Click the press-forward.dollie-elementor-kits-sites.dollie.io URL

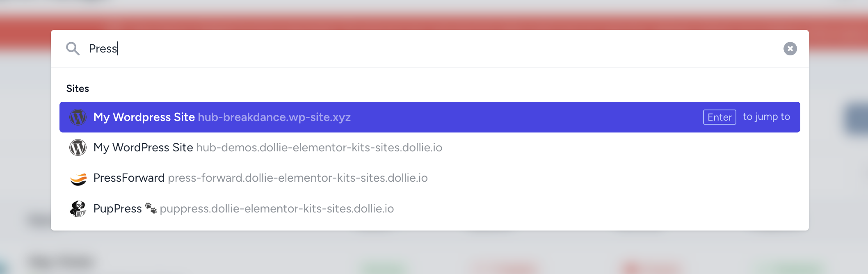pyautogui.click(x=298, y=178)
